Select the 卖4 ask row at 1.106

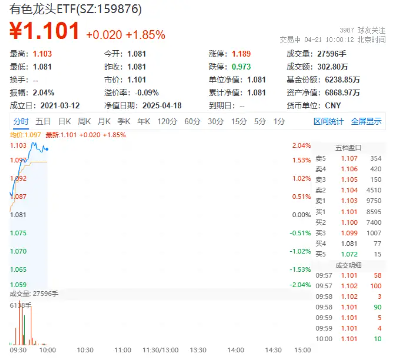pos(349,169)
